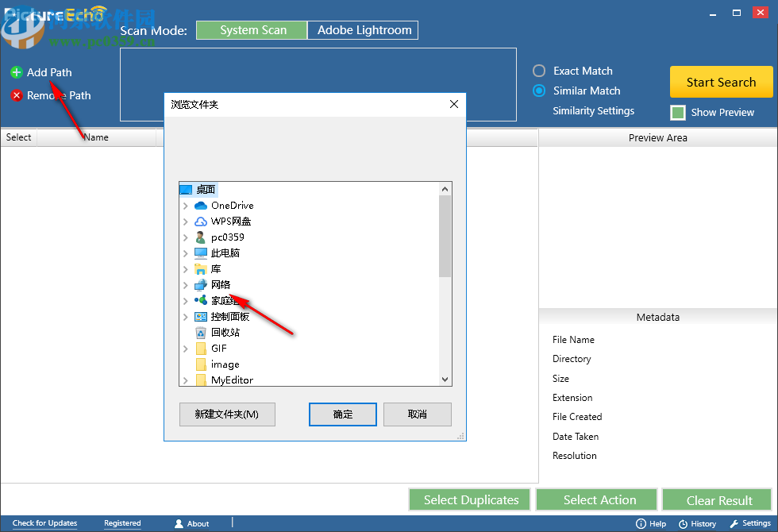Viewport: 778px width, 532px height.
Task: Click the pc0359 user icon
Action: pos(201,237)
